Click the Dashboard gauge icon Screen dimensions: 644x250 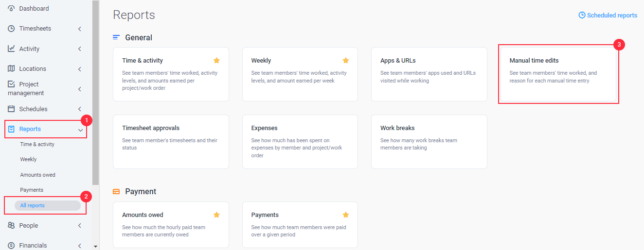click(11, 9)
